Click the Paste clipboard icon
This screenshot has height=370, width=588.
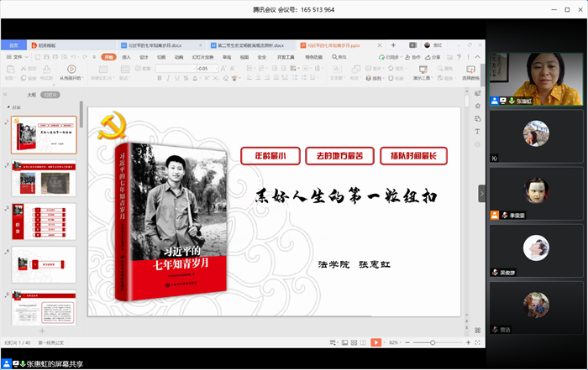[11, 69]
